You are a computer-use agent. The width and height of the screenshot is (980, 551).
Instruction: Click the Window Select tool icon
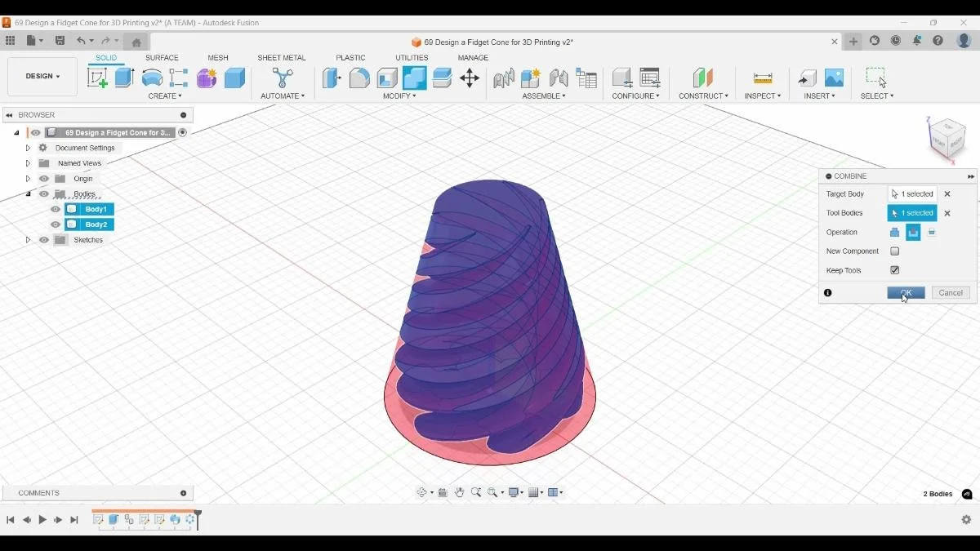pyautogui.click(x=876, y=78)
